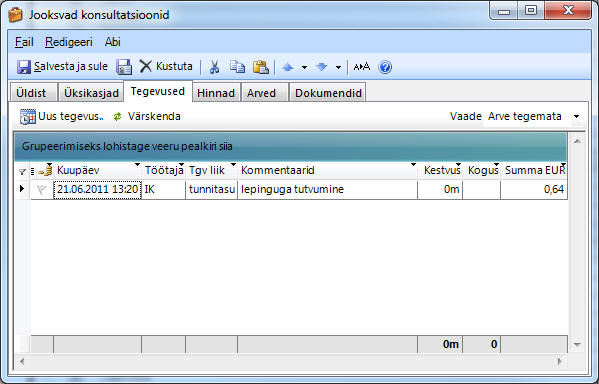
Task: Switch to the Üksikasjad tab
Action: coord(91,93)
